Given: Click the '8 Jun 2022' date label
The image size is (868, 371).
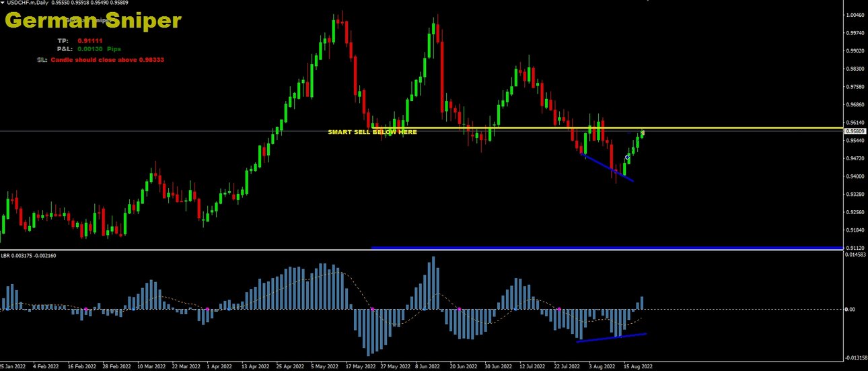Looking at the screenshot, I should [x=427, y=367].
